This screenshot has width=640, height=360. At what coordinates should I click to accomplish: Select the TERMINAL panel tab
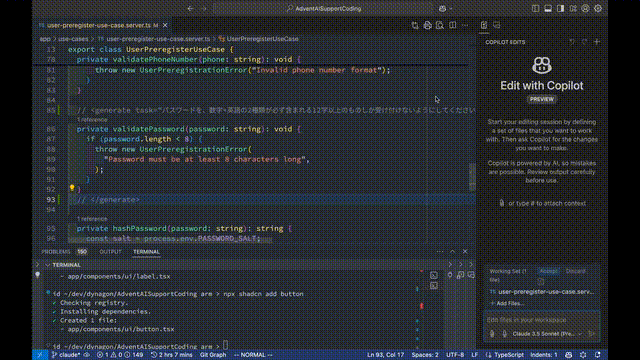point(146,252)
